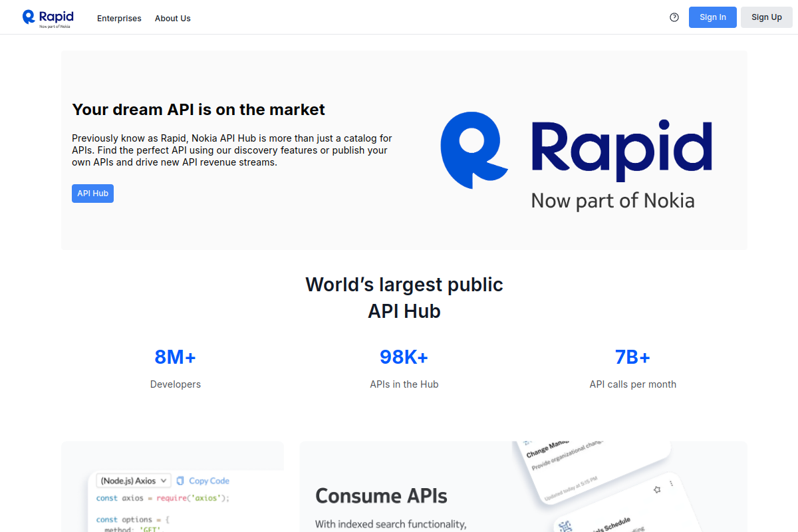Open the help question mark icon
This screenshot has height=532, width=798.
pos(674,17)
